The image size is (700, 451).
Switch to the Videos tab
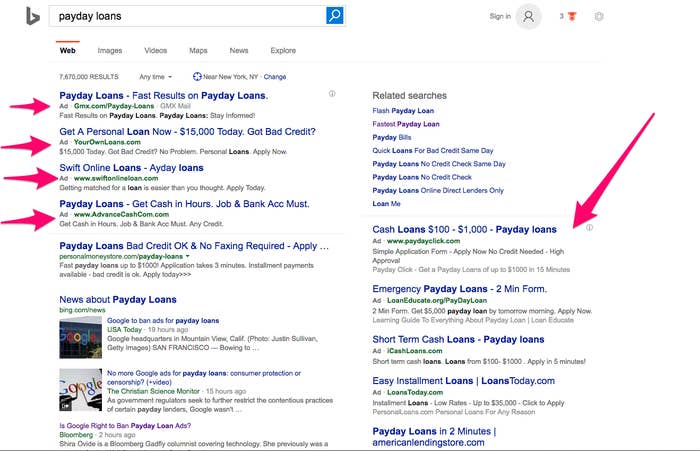click(155, 50)
